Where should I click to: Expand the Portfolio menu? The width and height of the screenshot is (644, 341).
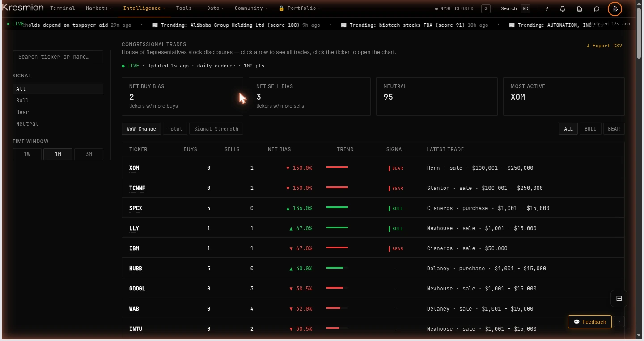(299, 8)
